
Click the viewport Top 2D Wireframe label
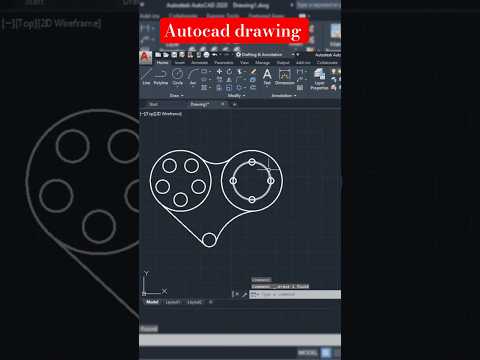pos(161,114)
